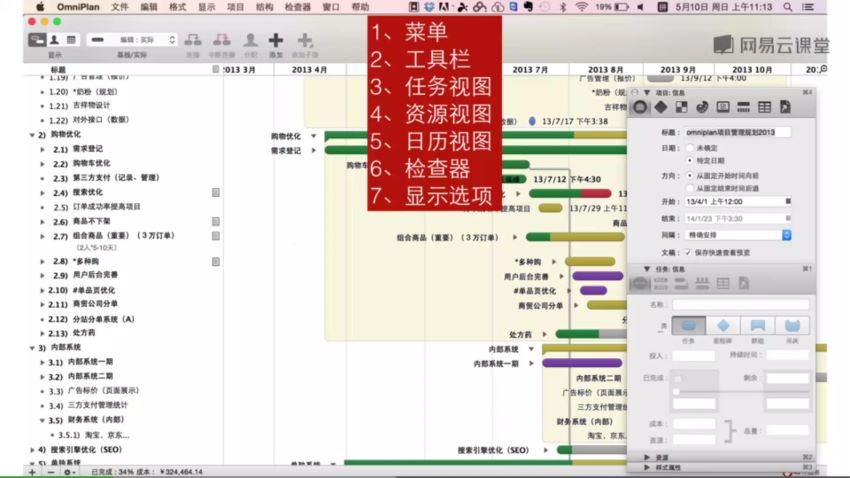Open the OmniPlan application menu
The height and width of the screenshot is (478, 850).
(78, 7)
